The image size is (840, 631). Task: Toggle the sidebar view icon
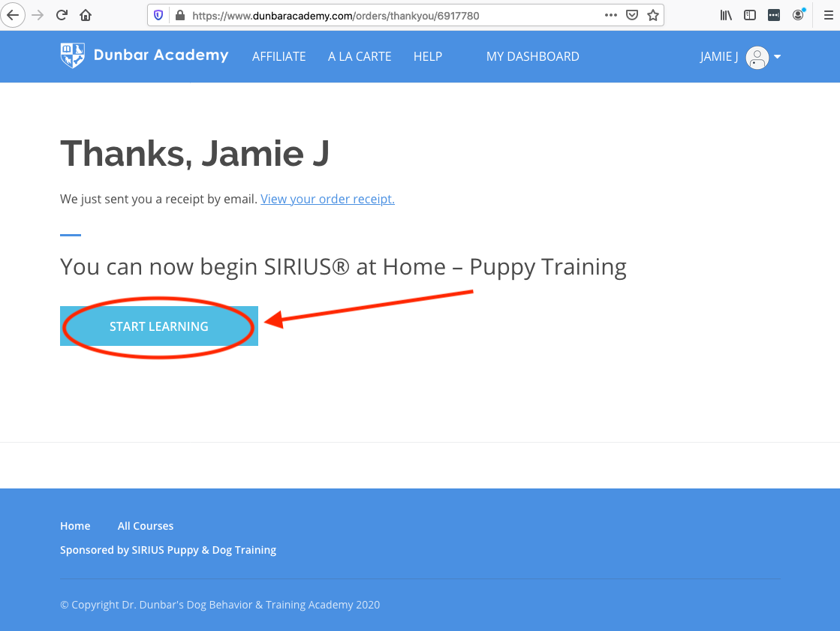(750, 15)
